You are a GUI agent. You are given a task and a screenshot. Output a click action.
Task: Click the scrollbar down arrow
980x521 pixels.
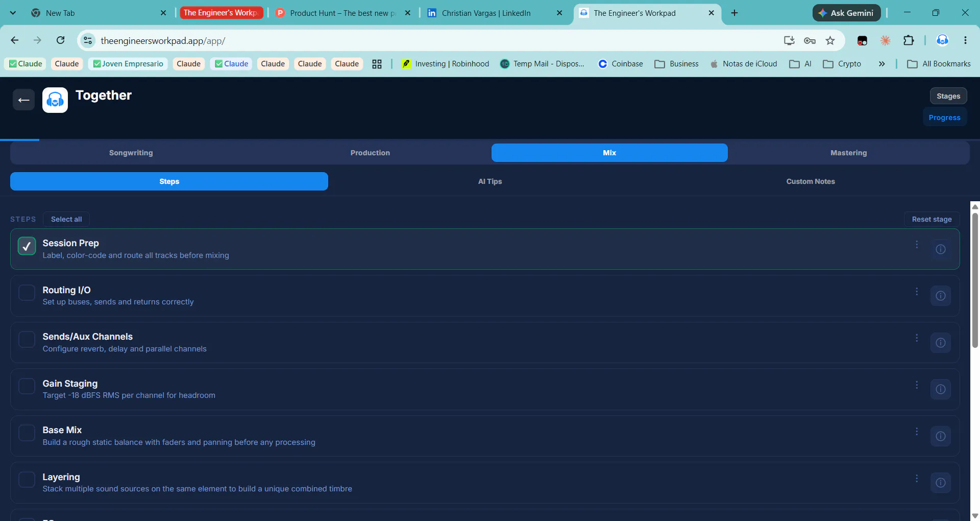click(x=975, y=516)
